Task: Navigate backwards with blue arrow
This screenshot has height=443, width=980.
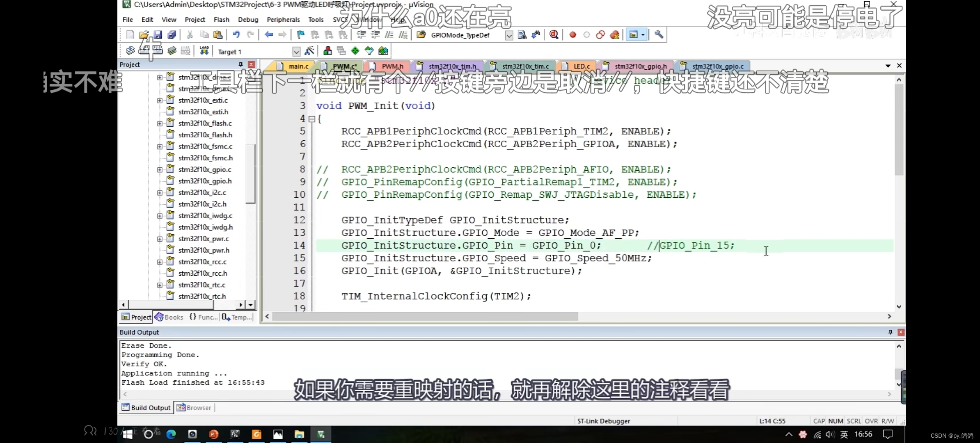Action: [269, 35]
